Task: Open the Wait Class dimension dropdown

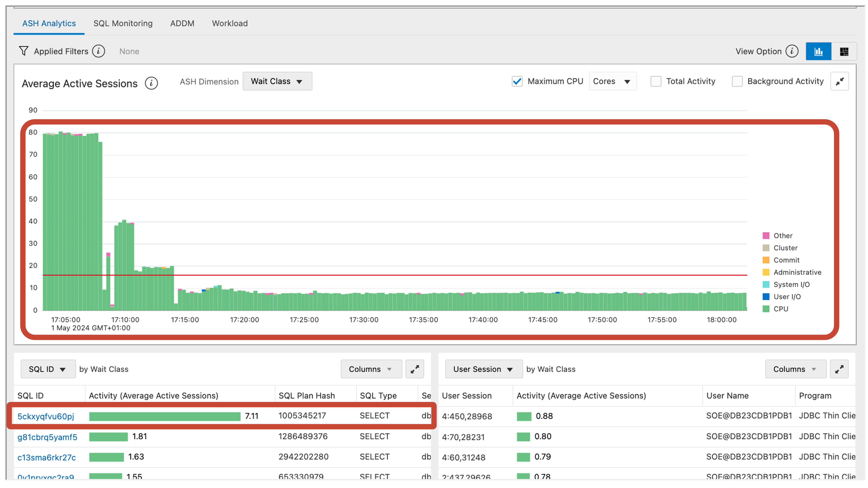Action: [277, 81]
